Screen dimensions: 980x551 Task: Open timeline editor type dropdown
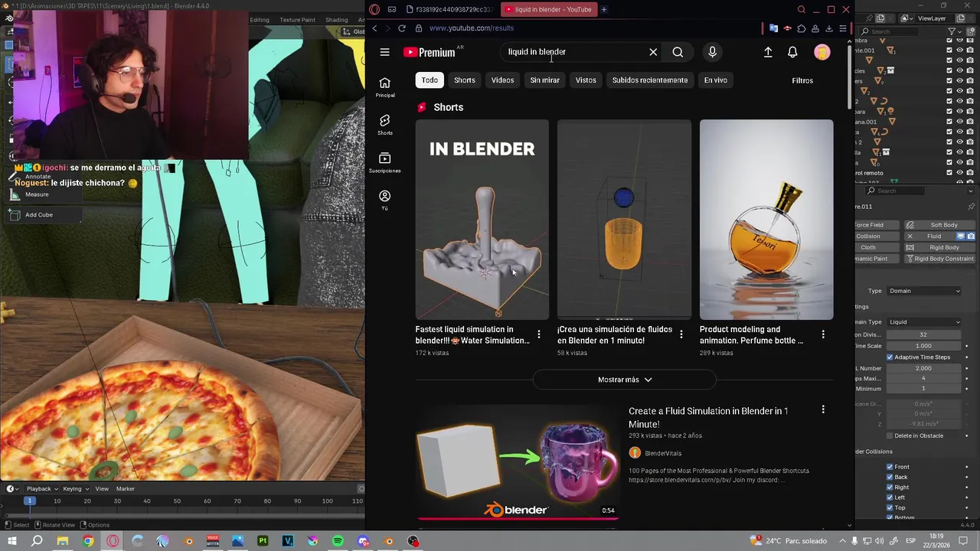(12, 489)
